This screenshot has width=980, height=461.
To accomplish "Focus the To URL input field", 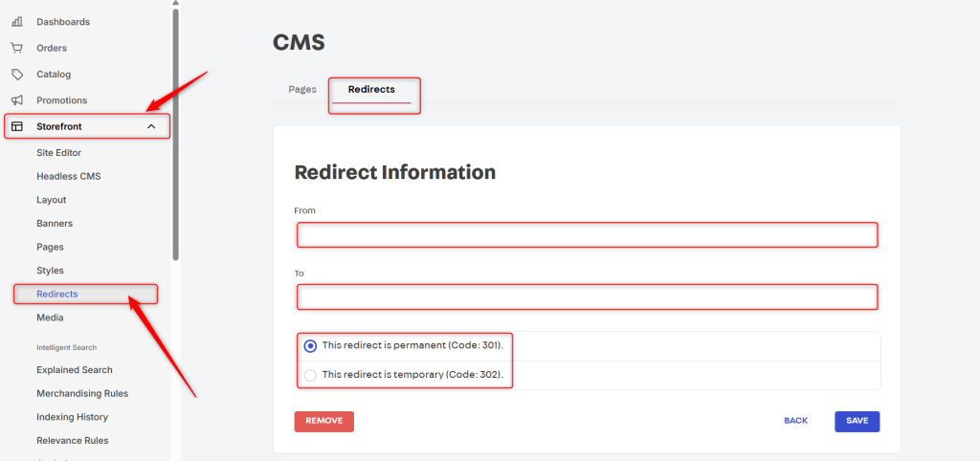I will coord(587,297).
